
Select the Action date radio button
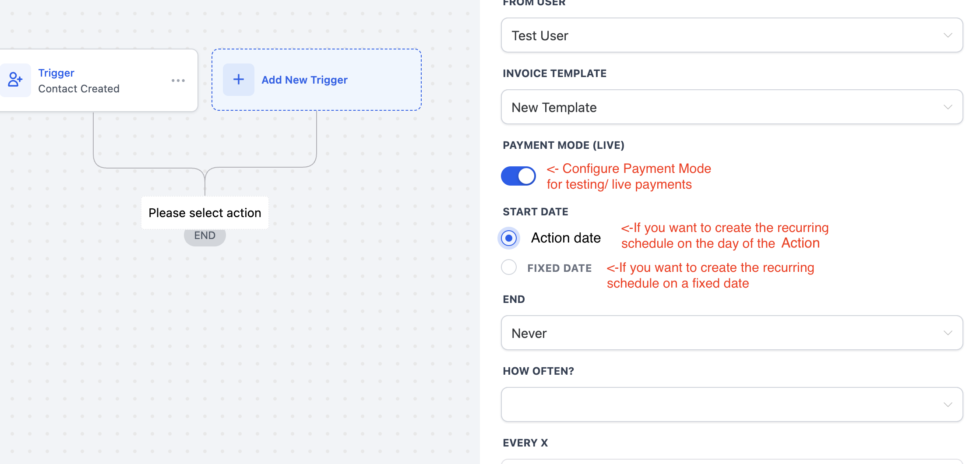[509, 238]
